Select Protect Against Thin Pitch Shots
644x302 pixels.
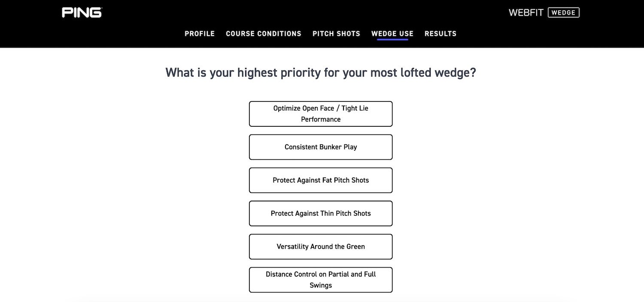[x=321, y=214]
